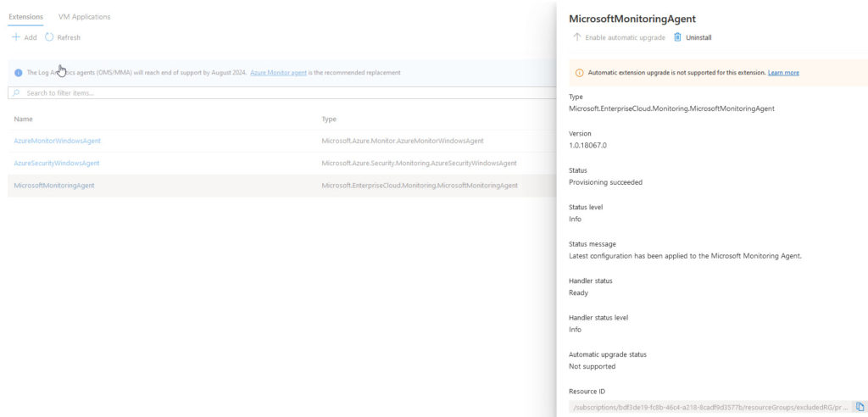
Task: Click the Microsoft.Azure.Monitor.AzureMonitorWindowsAgent type cell
Action: pos(403,141)
